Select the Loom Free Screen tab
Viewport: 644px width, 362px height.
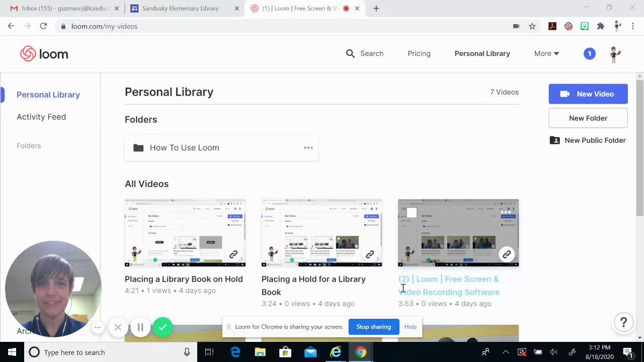304,9
